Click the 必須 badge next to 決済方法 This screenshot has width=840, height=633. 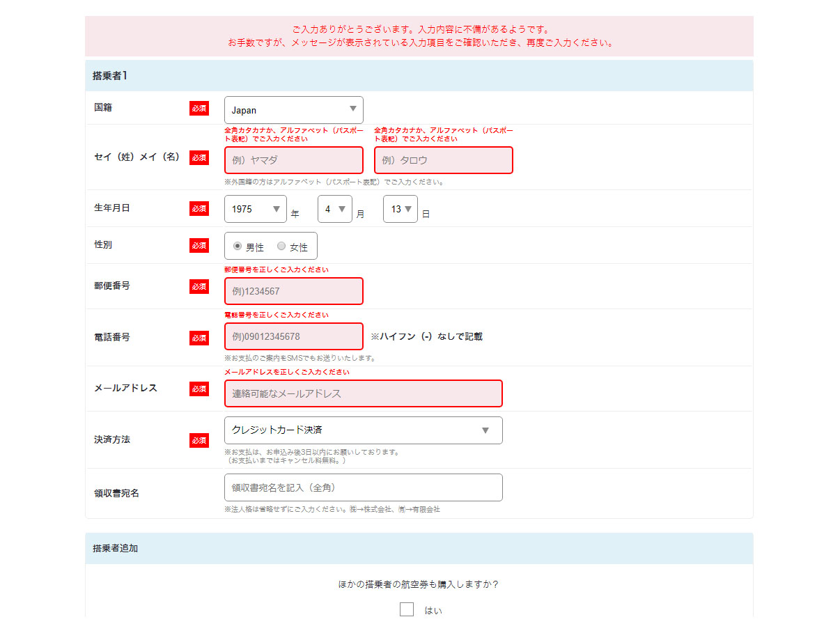[199, 440]
